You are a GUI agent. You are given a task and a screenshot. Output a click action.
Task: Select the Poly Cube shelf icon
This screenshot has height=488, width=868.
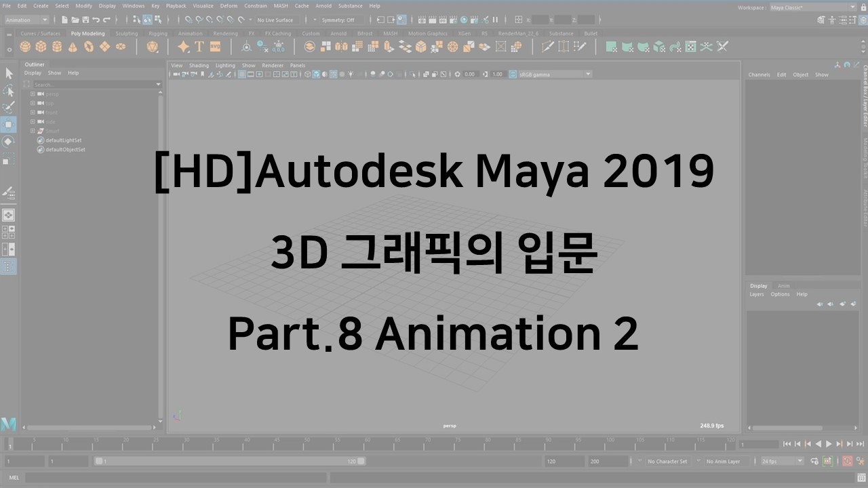tap(41, 47)
